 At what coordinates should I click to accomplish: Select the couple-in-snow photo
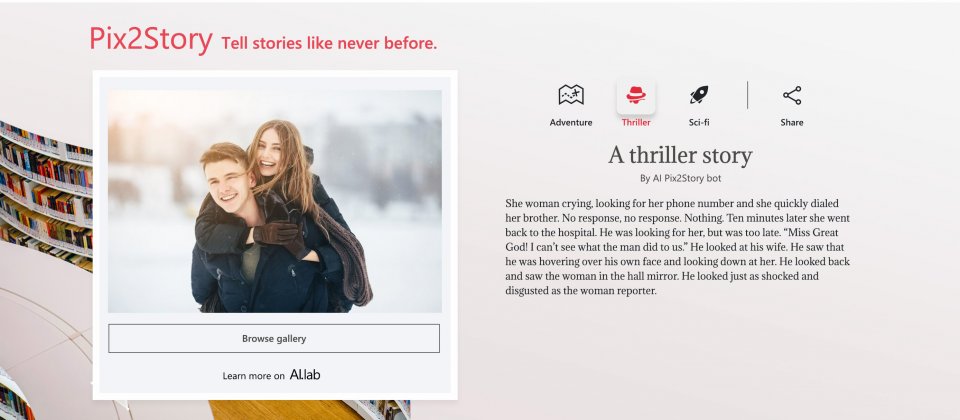pyautogui.click(x=275, y=201)
